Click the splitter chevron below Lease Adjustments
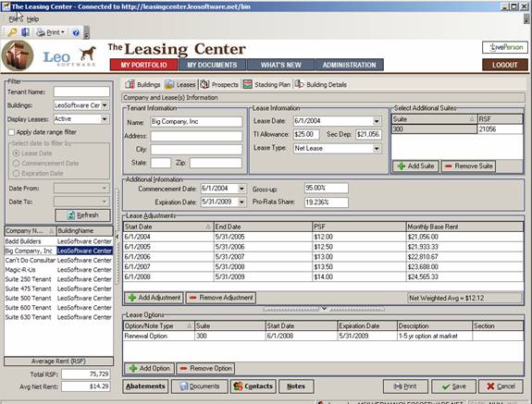The image size is (532, 404). 324,309
